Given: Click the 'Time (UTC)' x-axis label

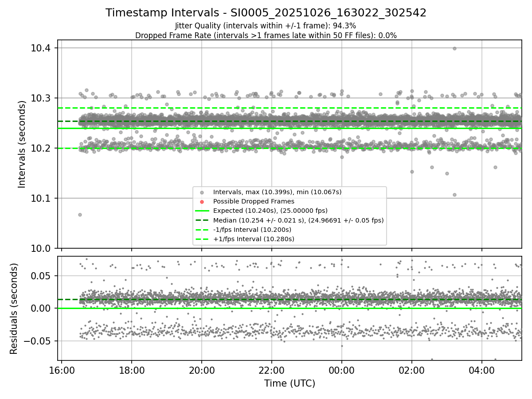Looking at the screenshot, I should point(289,383).
